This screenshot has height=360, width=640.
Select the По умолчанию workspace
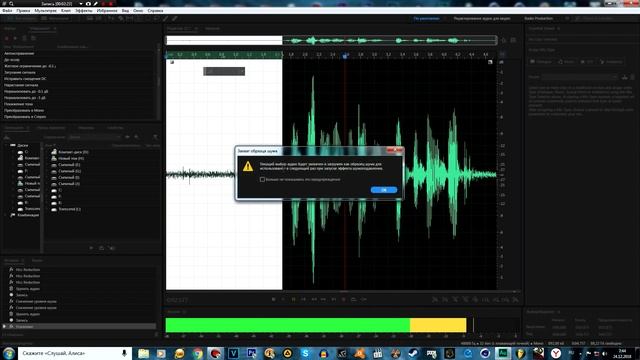click(x=427, y=18)
